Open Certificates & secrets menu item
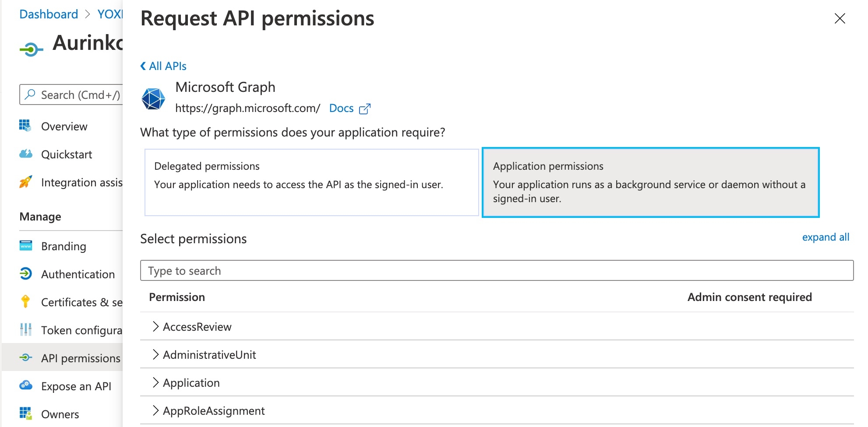 point(81,302)
